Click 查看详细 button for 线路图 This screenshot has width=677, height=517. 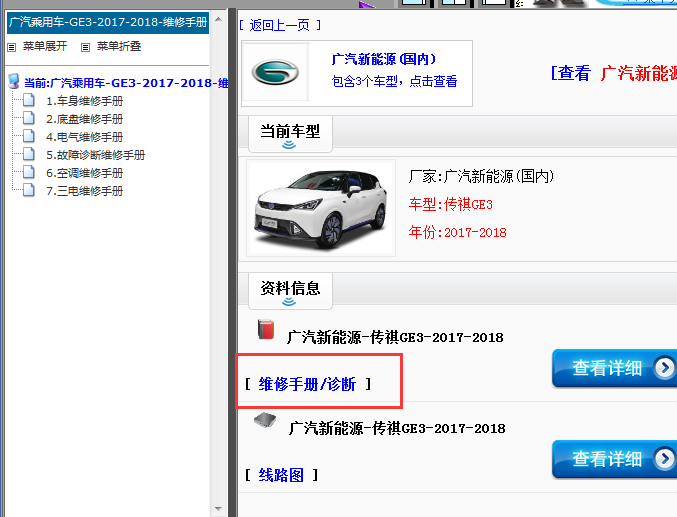pyautogui.click(x=614, y=459)
